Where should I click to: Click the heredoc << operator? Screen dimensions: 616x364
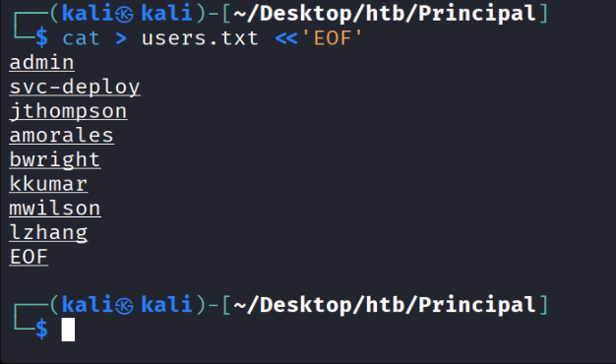tap(286, 38)
